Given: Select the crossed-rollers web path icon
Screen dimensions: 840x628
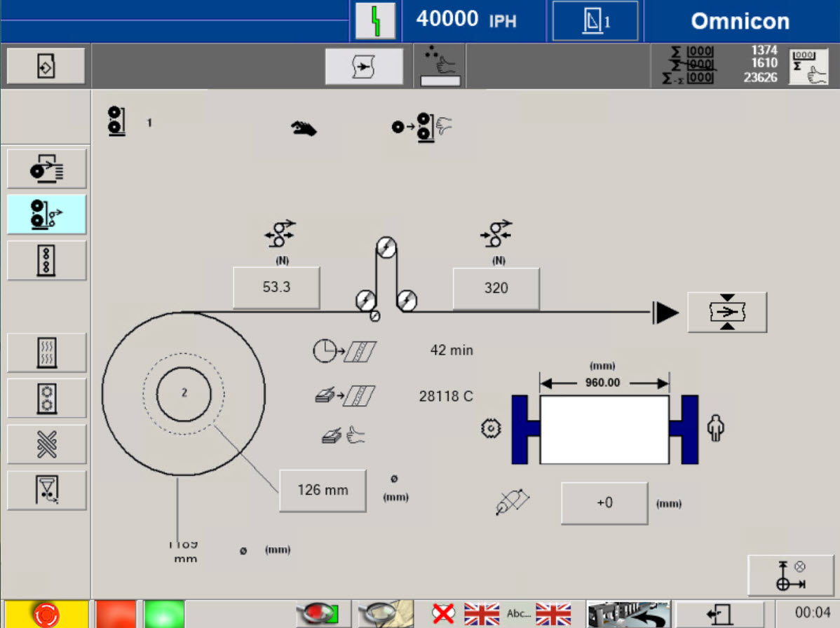Looking at the screenshot, I should click(46, 444).
